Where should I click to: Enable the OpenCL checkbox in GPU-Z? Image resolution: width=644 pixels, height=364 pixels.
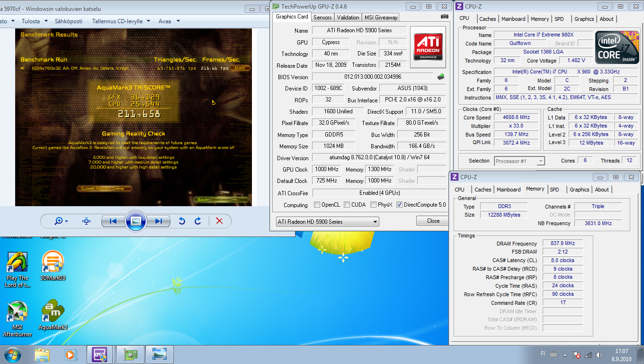pyautogui.click(x=317, y=205)
